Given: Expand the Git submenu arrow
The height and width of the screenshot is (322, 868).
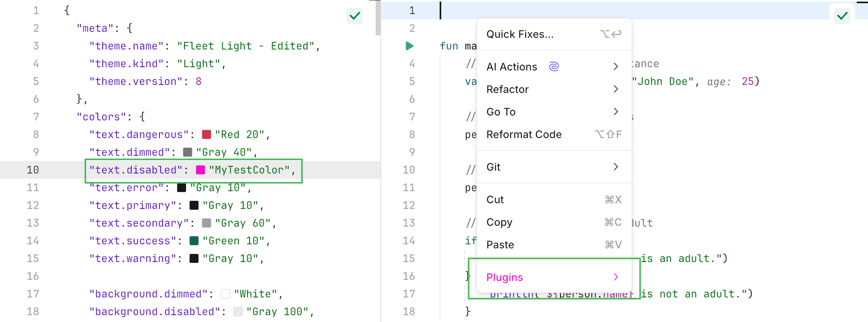Looking at the screenshot, I should (x=616, y=167).
